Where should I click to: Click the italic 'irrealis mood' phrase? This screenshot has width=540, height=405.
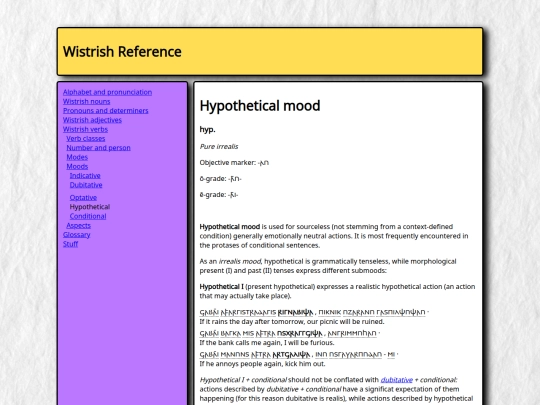[240, 261]
